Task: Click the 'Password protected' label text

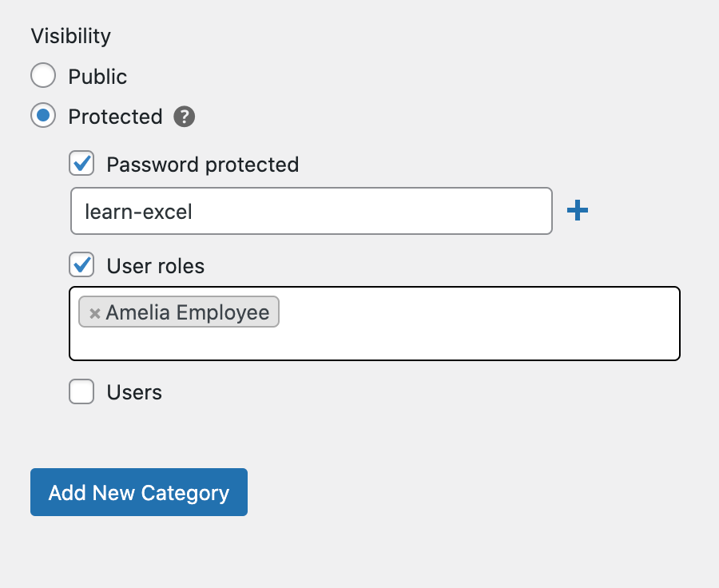Action: pos(203,165)
